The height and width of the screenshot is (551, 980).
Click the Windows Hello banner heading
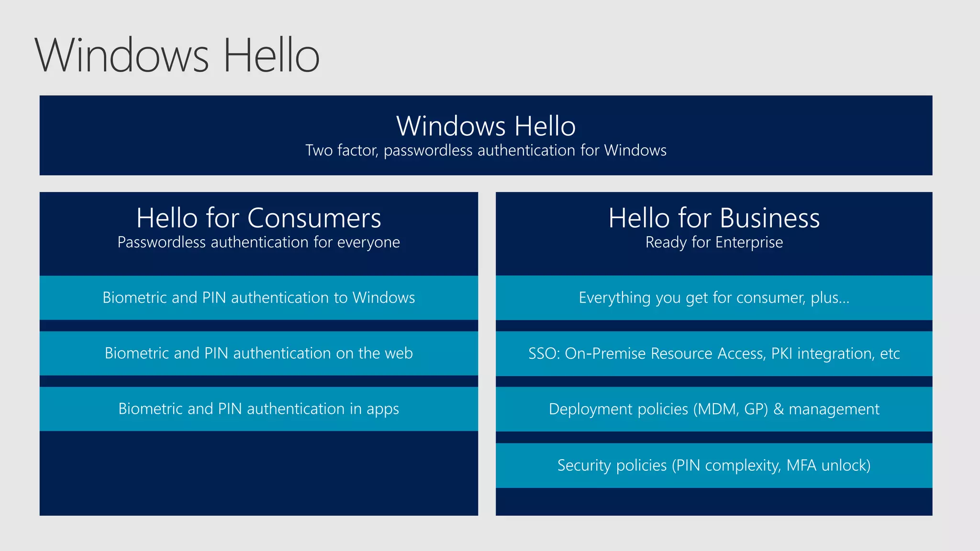tap(486, 126)
